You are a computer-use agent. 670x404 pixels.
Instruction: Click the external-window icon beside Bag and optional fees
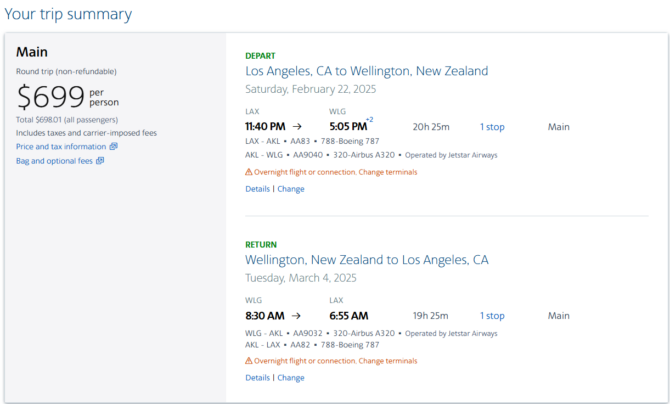(x=100, y=160)
